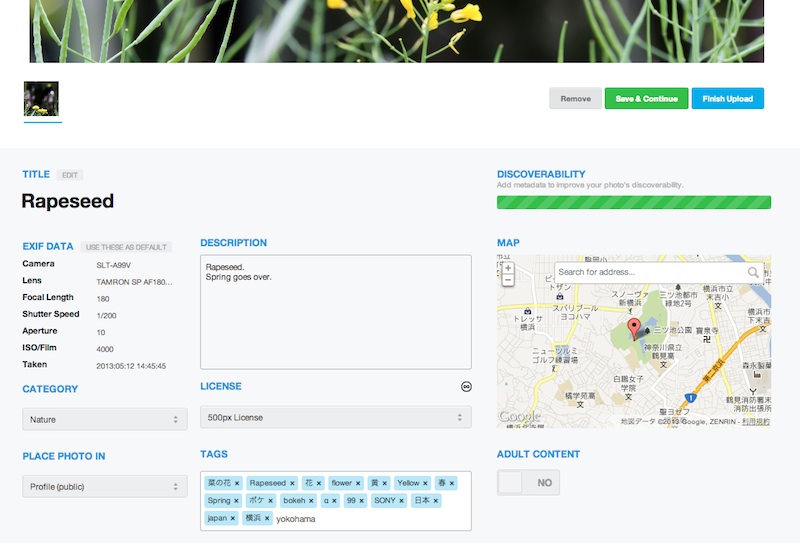Click the Finish Upload button
This screenshot has width=800, height=543.
point(727,99)
